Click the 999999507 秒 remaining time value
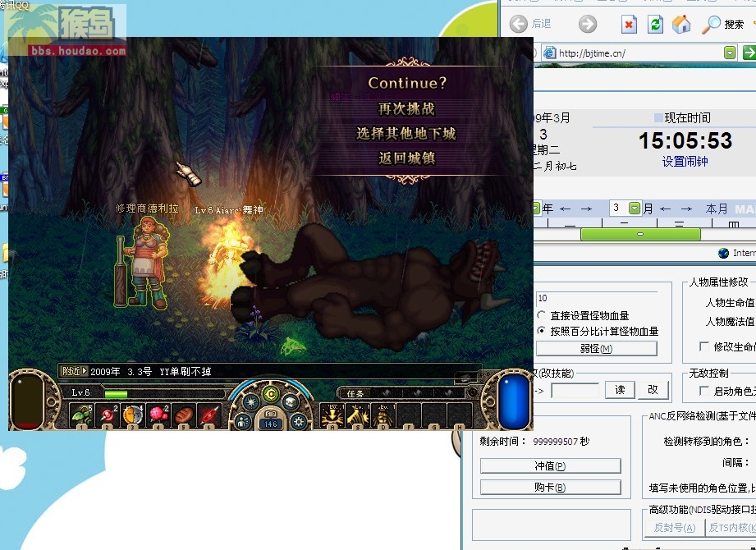Screen dimensions: 756x550 pyautogui.click(x=561, y=441)
